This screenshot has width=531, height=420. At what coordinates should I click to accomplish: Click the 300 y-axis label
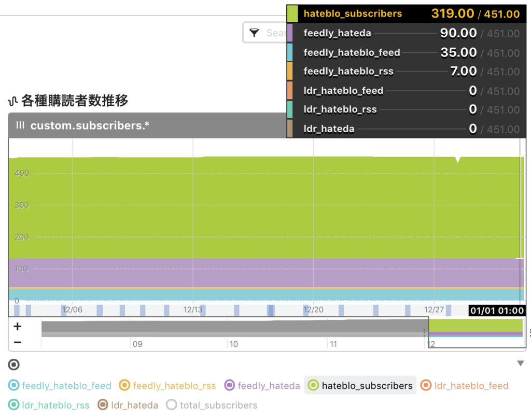click(x=22, y=205)
